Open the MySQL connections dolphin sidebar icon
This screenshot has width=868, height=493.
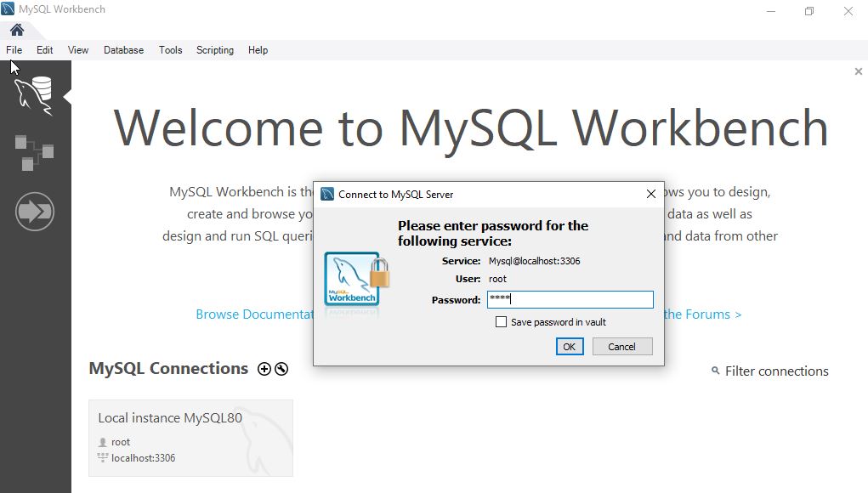click(34, 94)
